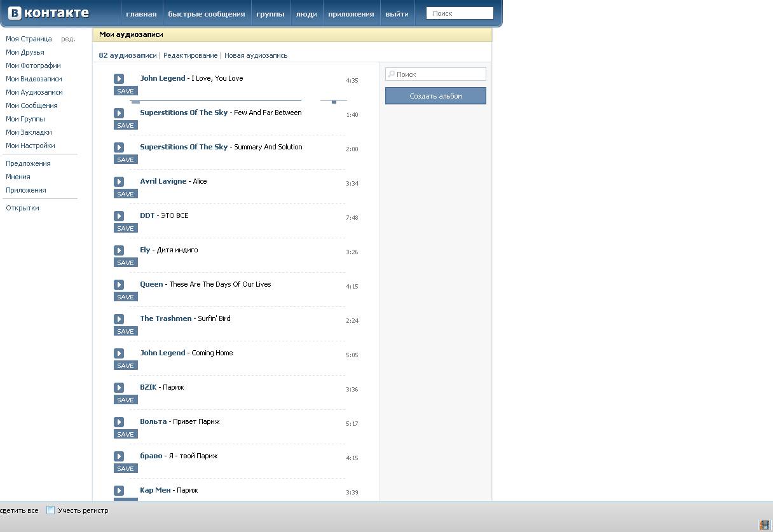773x532 pixels.
Task: Click SAVE under Вольта - Привет Париж
Action: pos(126,434)
